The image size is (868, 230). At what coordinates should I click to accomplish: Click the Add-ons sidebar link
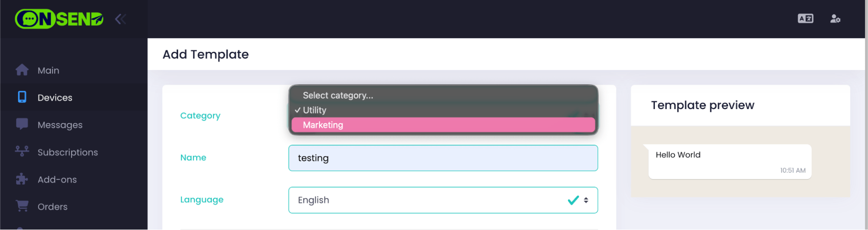click(x=57, y=180)
